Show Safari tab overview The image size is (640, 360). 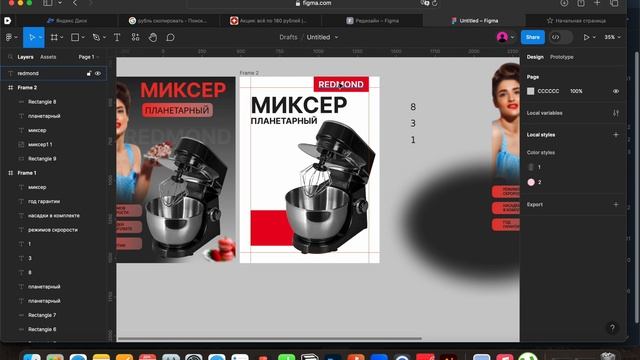pyautogui.click(x=614, y=3)
